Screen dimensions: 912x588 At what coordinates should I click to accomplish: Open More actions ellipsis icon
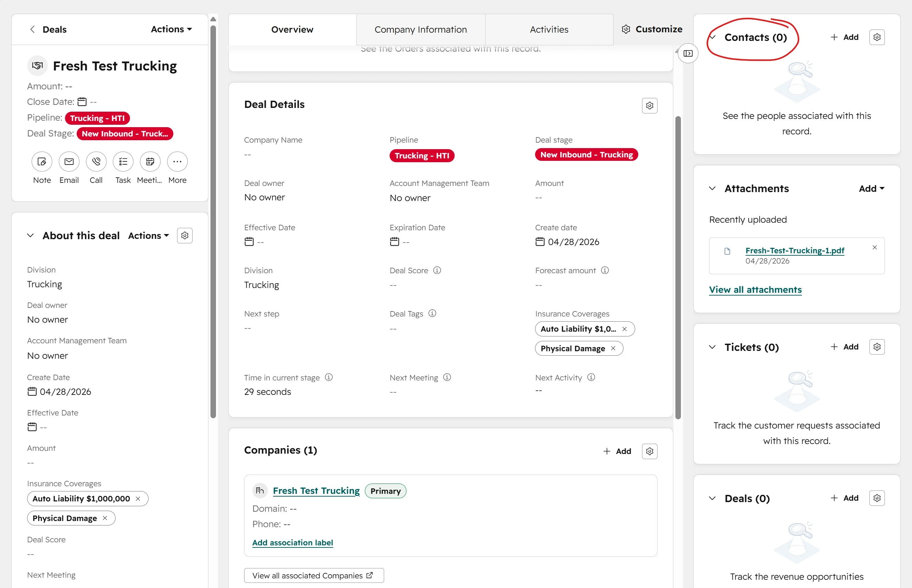tap(177, 162)
